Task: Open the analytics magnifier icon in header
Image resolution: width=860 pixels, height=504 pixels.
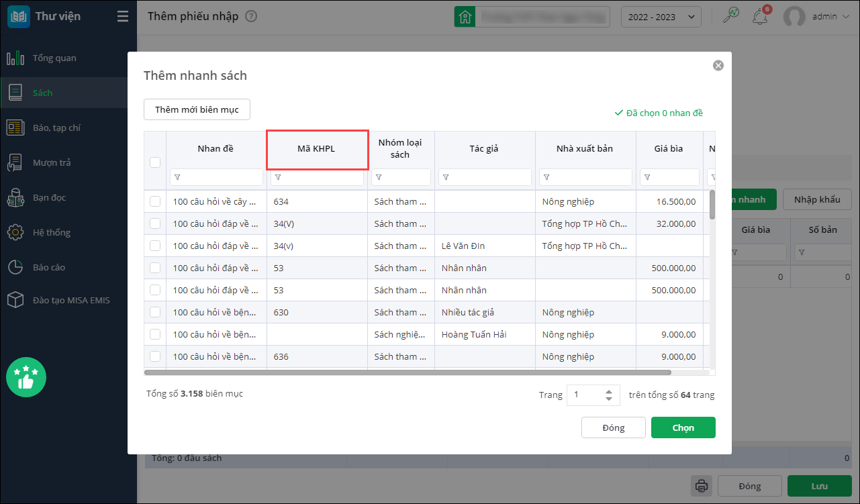Action: tap(731, 16)
